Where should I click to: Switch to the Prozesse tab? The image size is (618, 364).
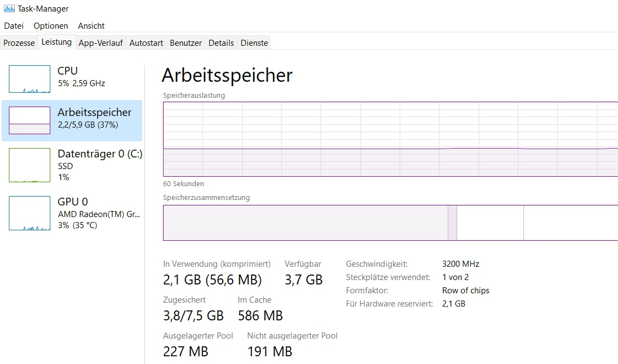[x=19, y=43]
